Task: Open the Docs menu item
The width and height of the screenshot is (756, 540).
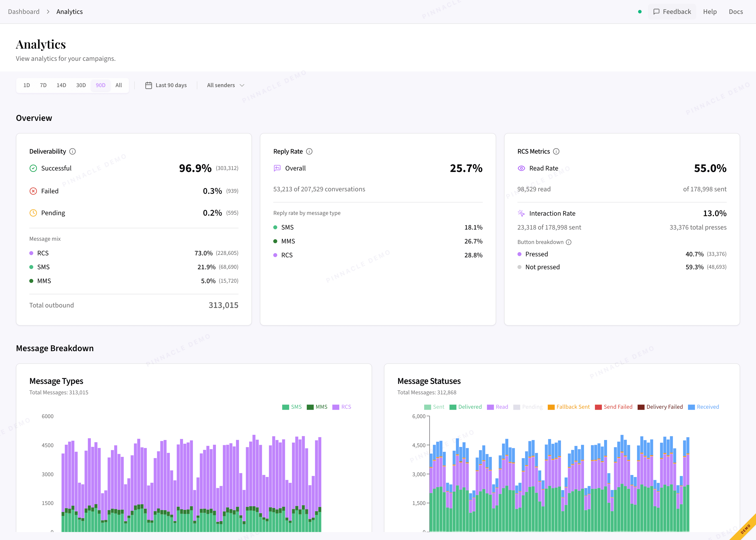Action: pos(736,11)
